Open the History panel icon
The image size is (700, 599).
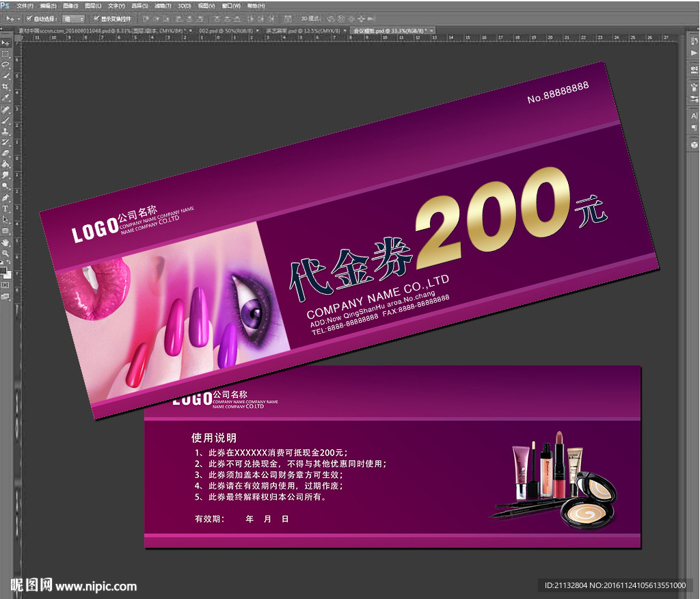tap(695, 42)
